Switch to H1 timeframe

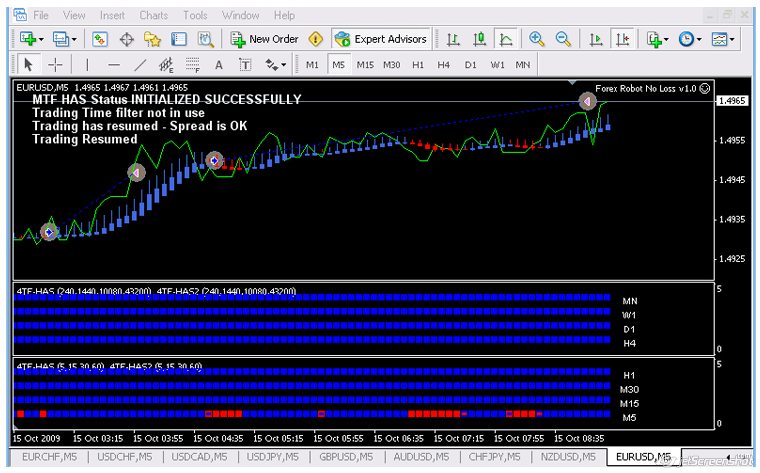(417, 64)
